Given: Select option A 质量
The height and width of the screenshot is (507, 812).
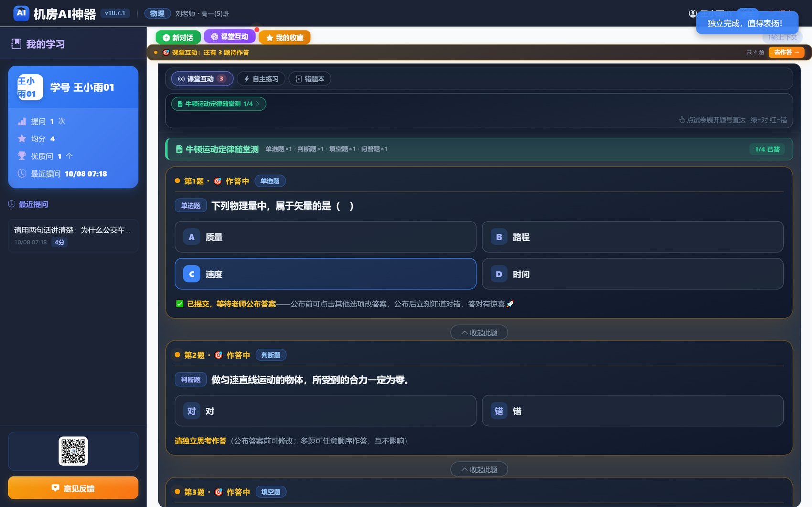Looking at the screenshot, I should coord(325,237).
